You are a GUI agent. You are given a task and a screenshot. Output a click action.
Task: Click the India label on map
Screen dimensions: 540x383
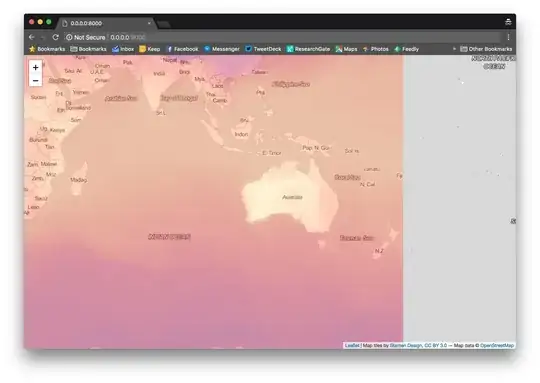(159, 74)
